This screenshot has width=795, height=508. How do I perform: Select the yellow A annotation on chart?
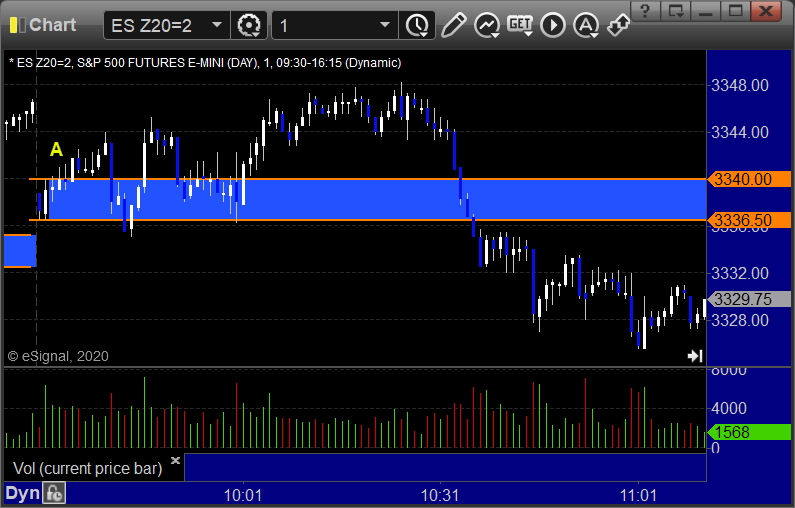pyautogui.click(x=56, y=150)
